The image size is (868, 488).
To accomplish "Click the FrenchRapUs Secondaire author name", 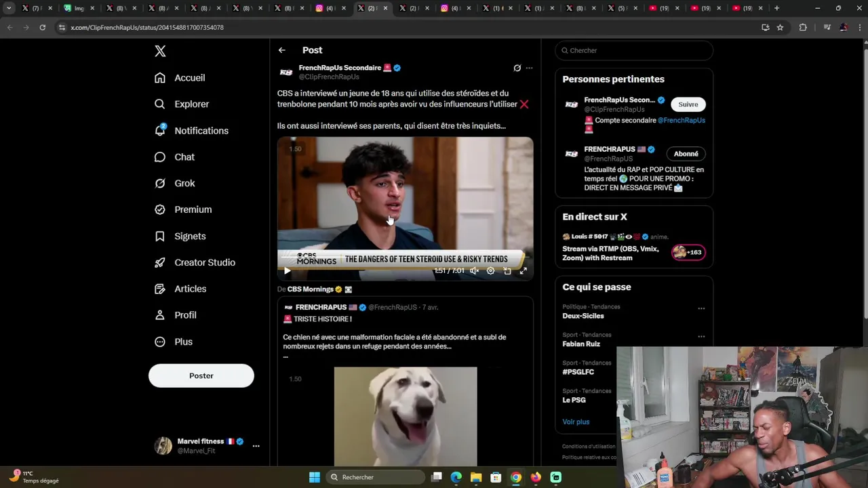I will [x=340, y=68].
